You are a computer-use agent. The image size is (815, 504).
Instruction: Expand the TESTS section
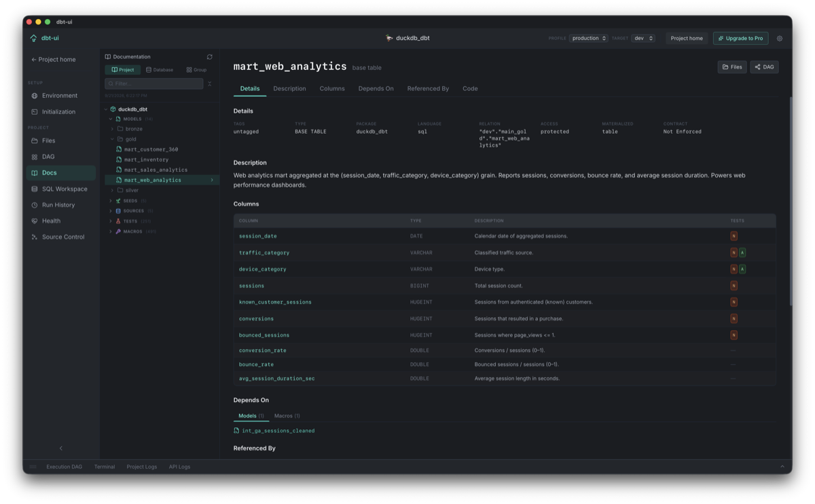coord(111,221)
